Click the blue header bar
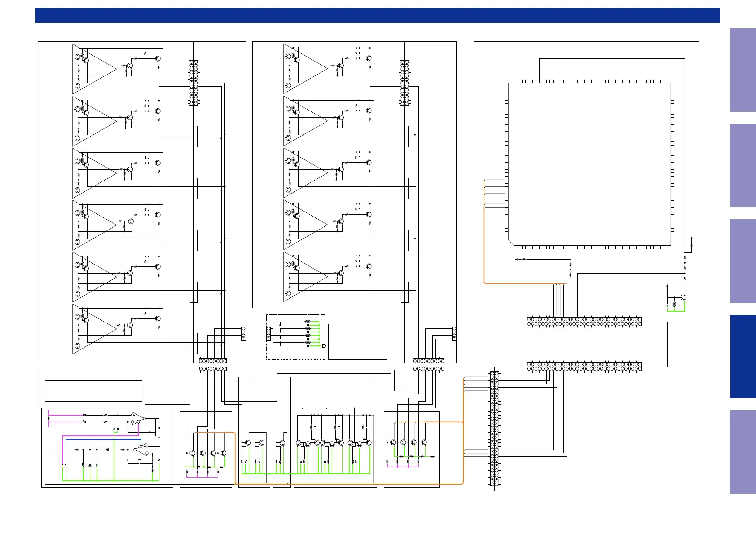The height and width of the screenshot is (535, 756). coord(378,15)
